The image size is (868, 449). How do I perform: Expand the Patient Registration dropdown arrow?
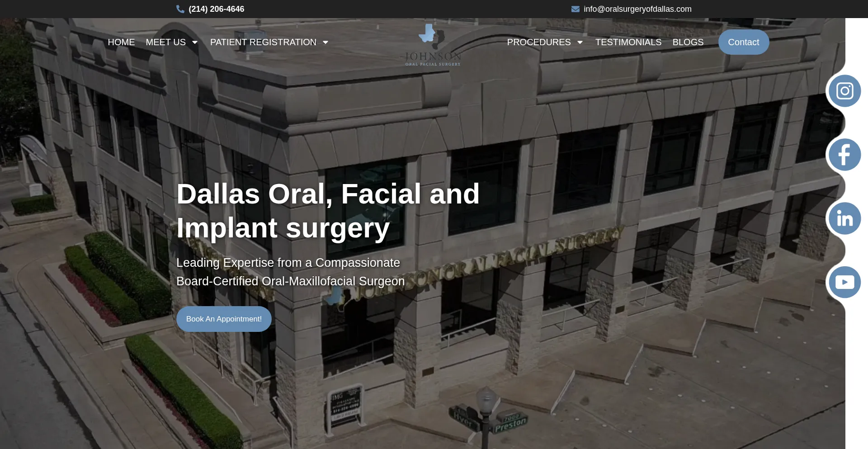point(325,43)
